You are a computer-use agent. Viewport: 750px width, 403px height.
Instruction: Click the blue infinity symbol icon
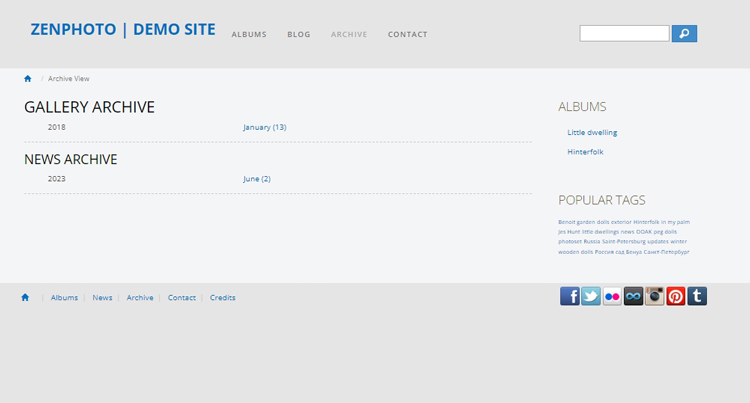[633, 296]
